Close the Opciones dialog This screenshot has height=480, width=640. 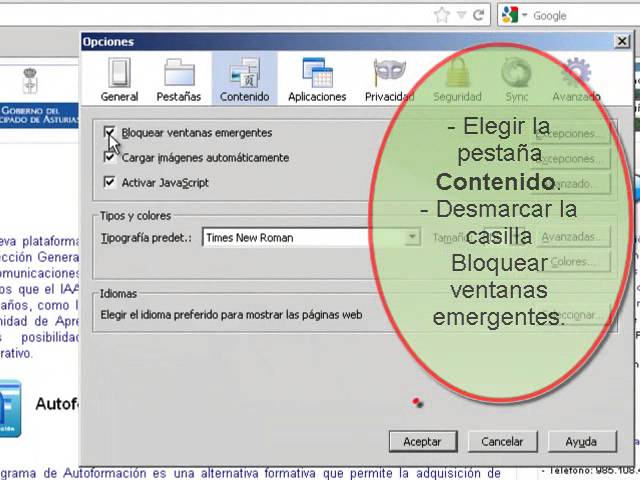tap(622, 41)
